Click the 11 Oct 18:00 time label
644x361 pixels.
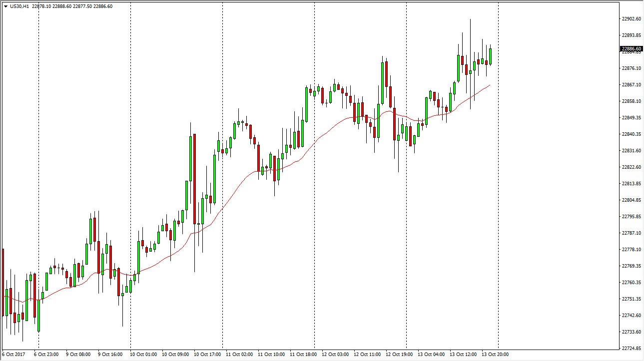(304, 355)
